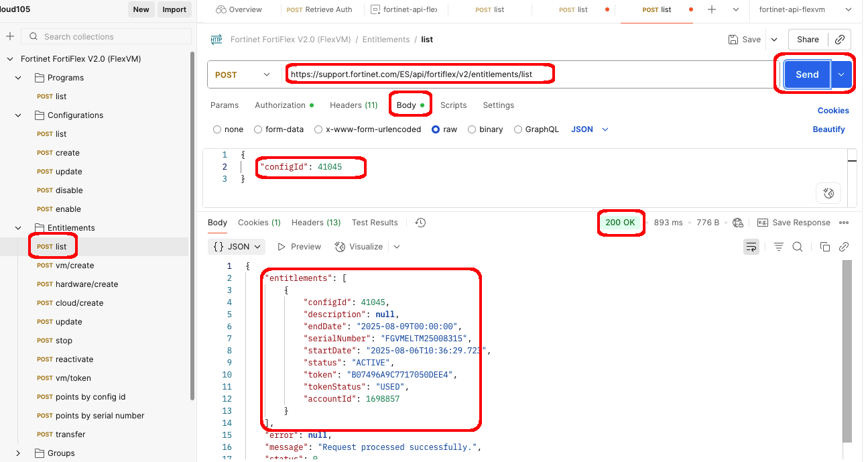Click the Groups folder icon
868x462 pixels.
point(39,453)
